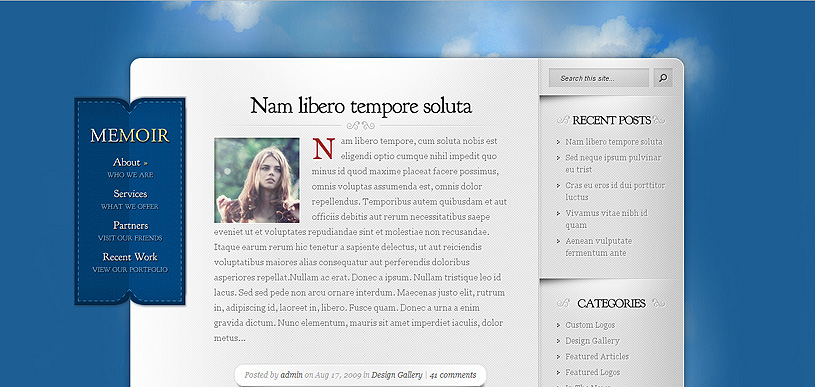Open recent post 'Sed neque ipsum pulvinar'
This screenshot has height=387, width=815.
[613, 164]
